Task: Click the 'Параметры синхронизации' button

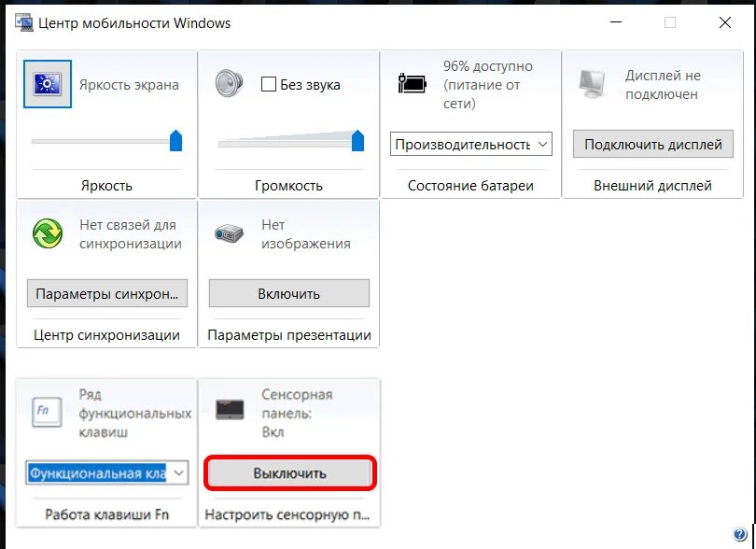Action: tap(106, 293)
